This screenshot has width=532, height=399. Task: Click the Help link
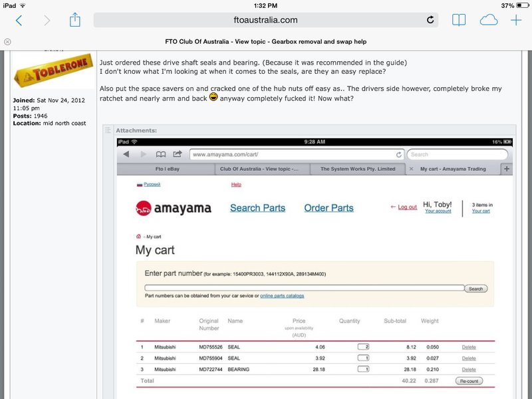point(236,185)
